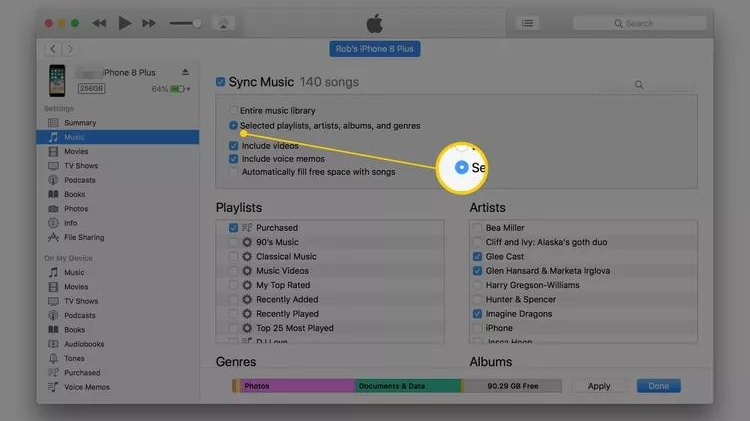Screen dimensions: 750x421
Task: Check the 90's Music playlist
Action: click(233, 242)
